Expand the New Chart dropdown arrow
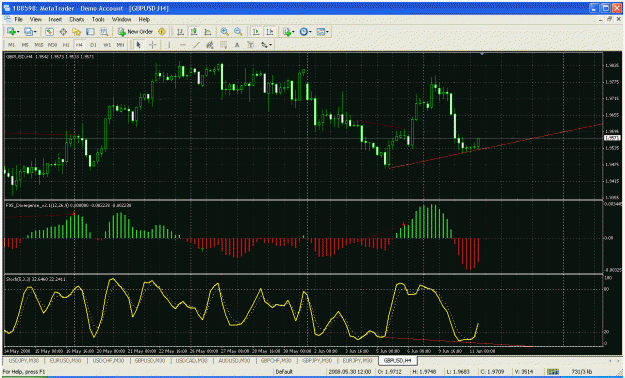This screenshot has width=625, height=378. pyautogui.click(x=18, y=32)
